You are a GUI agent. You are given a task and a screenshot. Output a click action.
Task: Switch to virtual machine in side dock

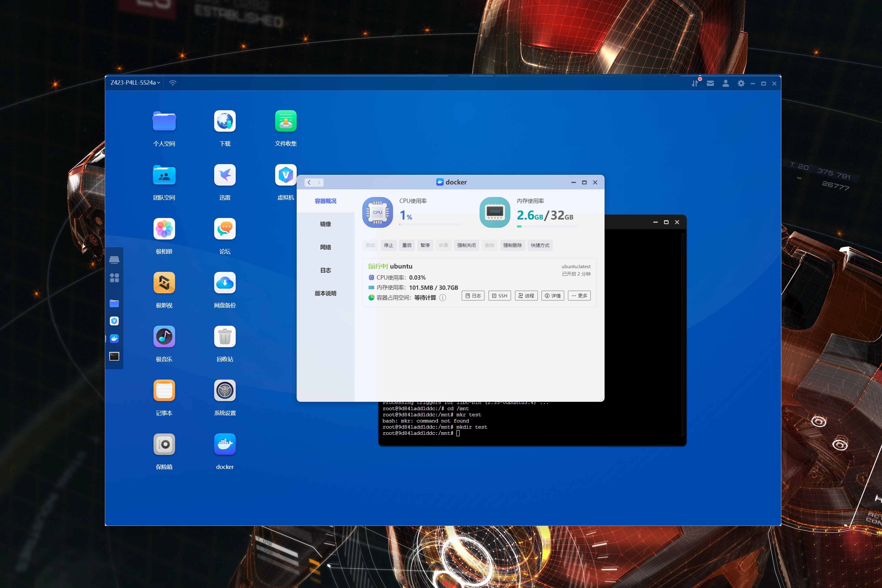pos(114,321)
